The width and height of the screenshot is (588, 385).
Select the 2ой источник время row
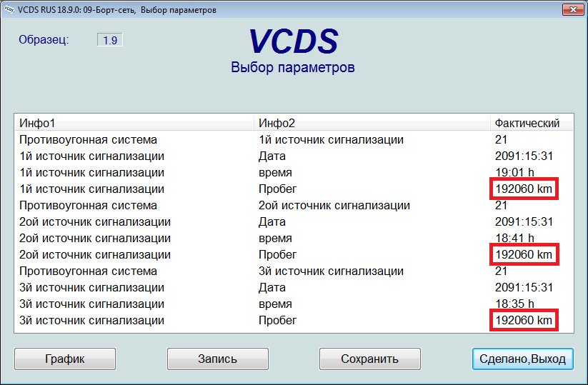tap(294, 239)
